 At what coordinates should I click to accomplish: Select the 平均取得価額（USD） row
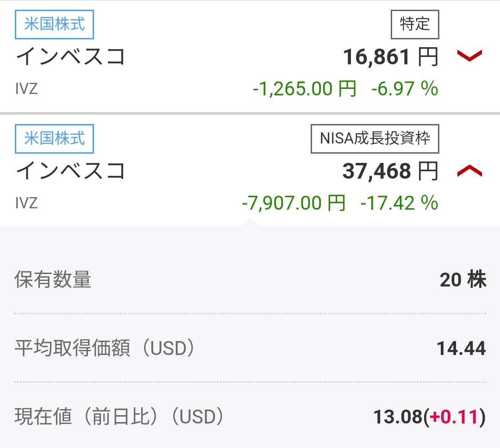(250, 348)
